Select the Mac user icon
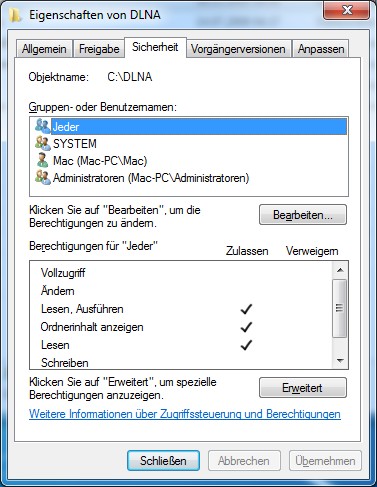377x487 pixels. 42,160
